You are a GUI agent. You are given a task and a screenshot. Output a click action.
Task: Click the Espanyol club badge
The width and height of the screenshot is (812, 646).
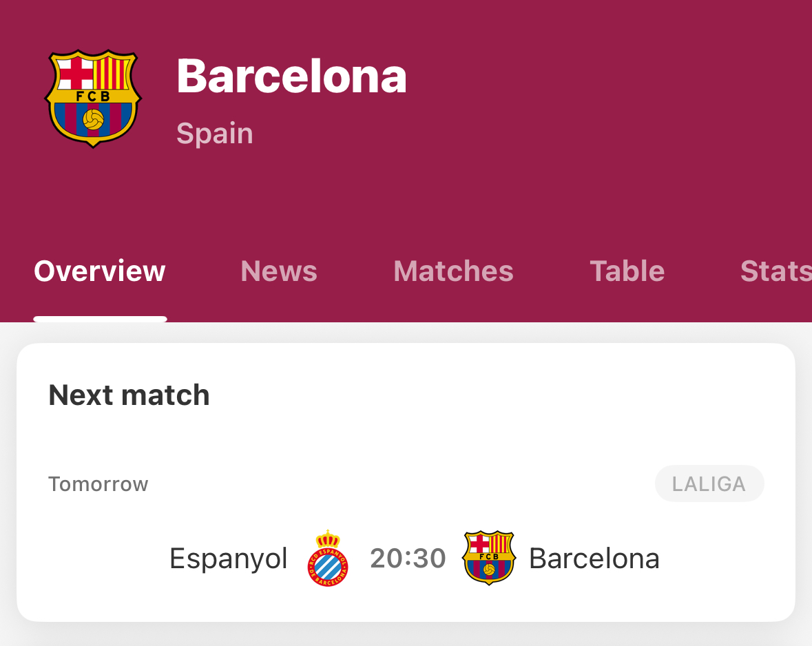[328, 558]
